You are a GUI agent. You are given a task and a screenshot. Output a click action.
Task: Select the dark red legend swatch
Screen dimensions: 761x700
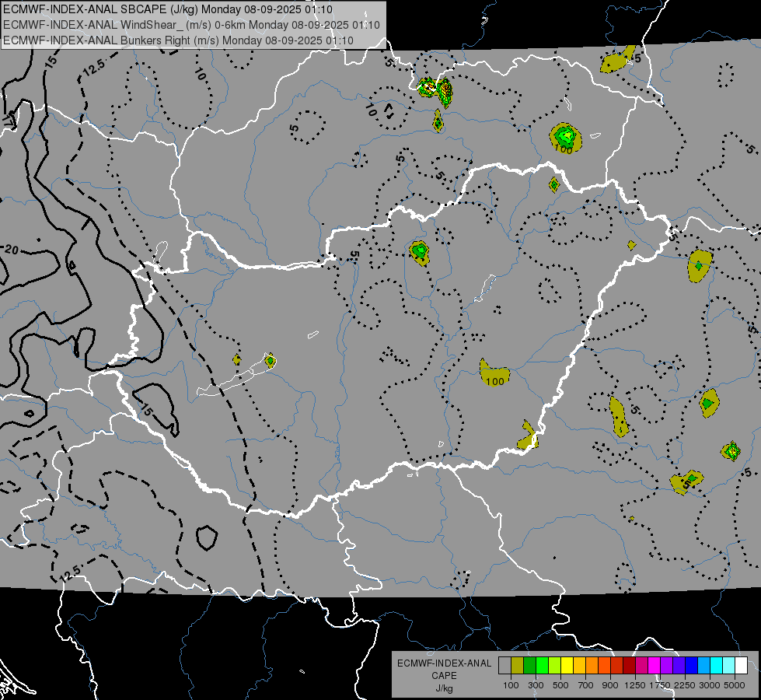(629, 665)
